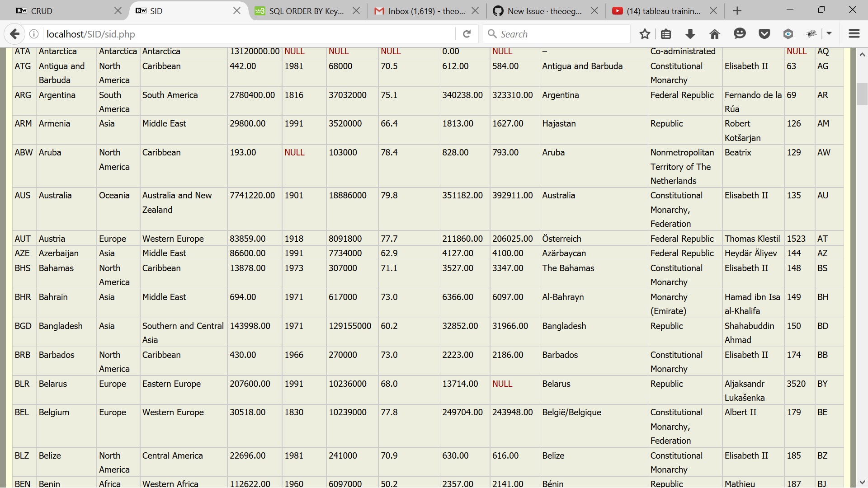Viewport: 868px width, 488px height.
Task: Reload the sid.php page
Action: pos(467,34)
